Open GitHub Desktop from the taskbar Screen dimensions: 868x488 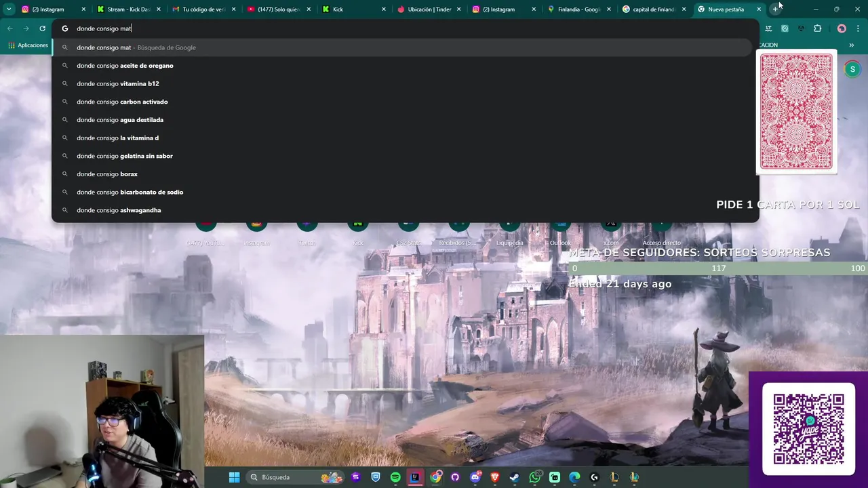[455, 477]
